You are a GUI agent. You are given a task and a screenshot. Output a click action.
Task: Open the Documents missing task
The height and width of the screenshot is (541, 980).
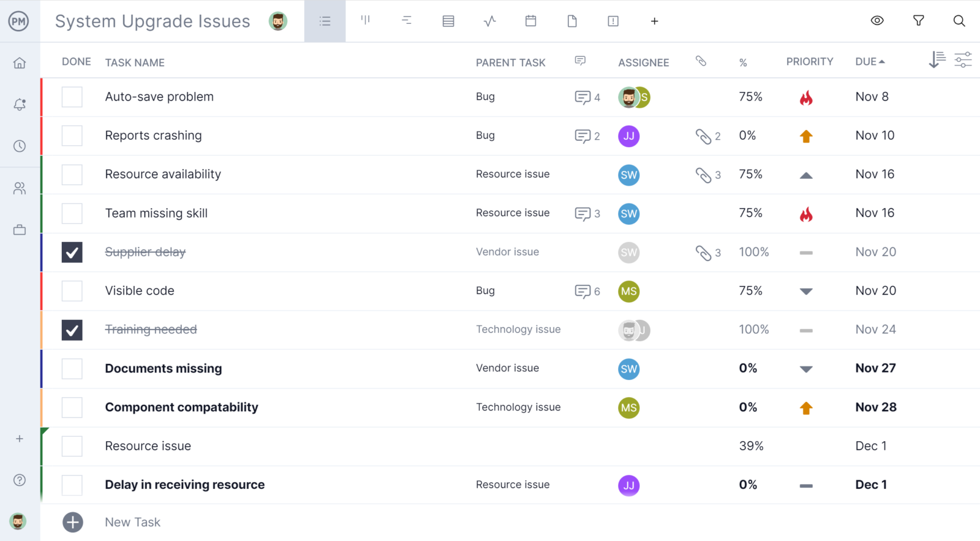164,368
